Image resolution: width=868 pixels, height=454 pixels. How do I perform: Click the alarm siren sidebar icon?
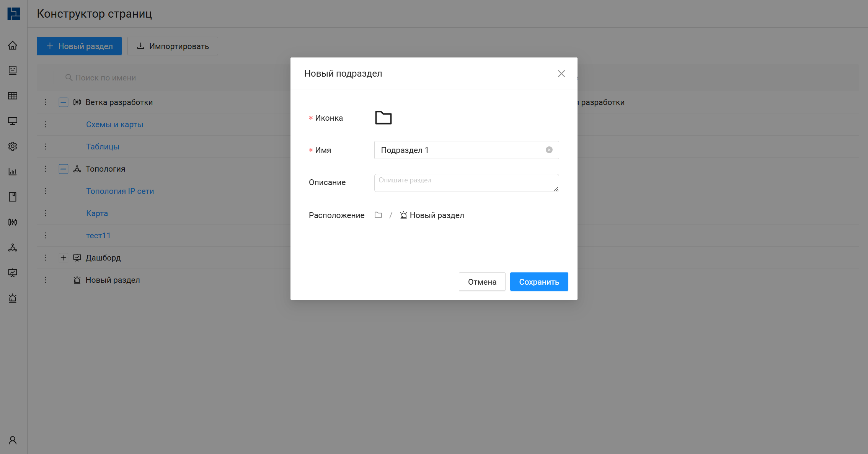(x=13, y=298)
